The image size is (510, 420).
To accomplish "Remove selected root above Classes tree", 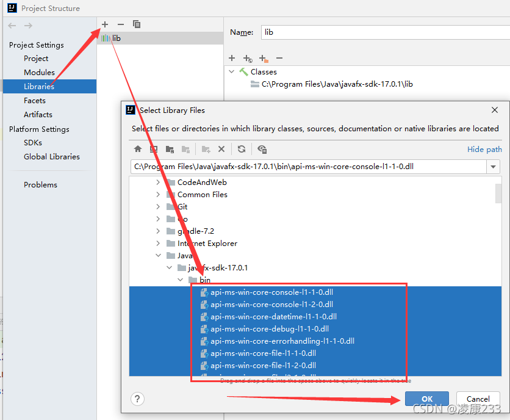I will pyautogui.click(x=279, y=58).
